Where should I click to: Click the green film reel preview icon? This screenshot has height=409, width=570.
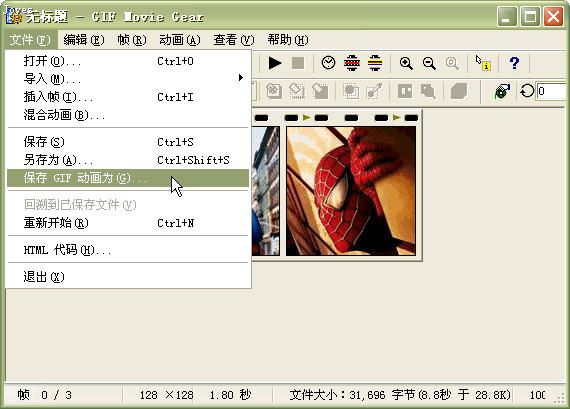click(x=502, y=91)
